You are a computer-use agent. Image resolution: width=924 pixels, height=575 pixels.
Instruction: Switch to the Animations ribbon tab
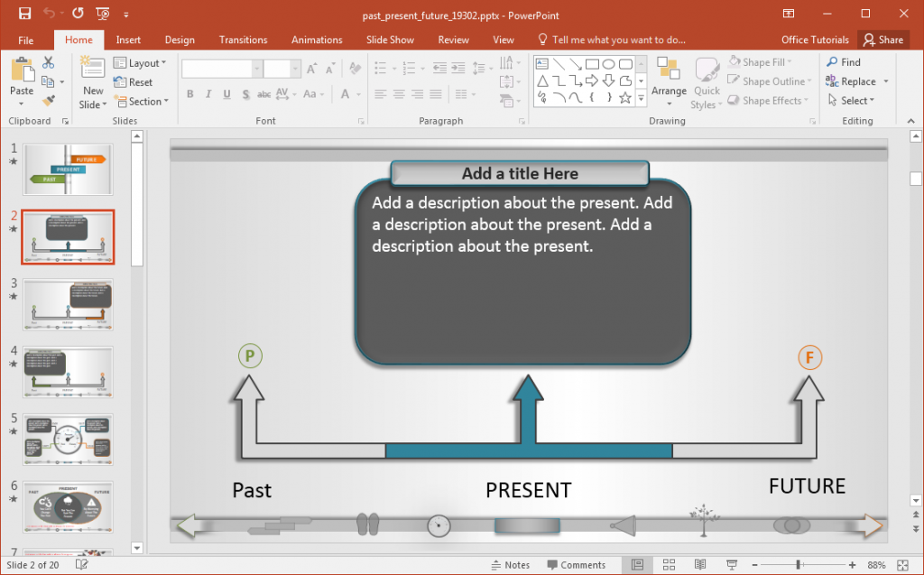coord(317,40)
